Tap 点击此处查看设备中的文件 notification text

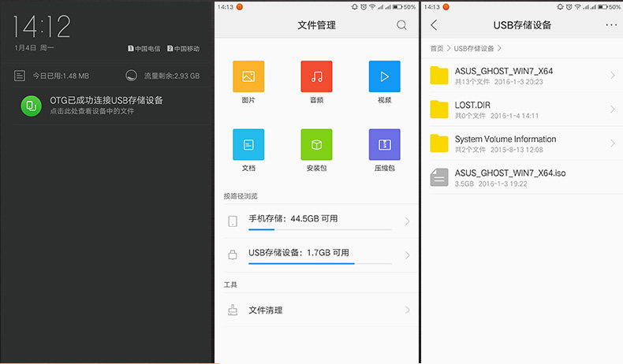pyautogui.click(x=91, y=111)
